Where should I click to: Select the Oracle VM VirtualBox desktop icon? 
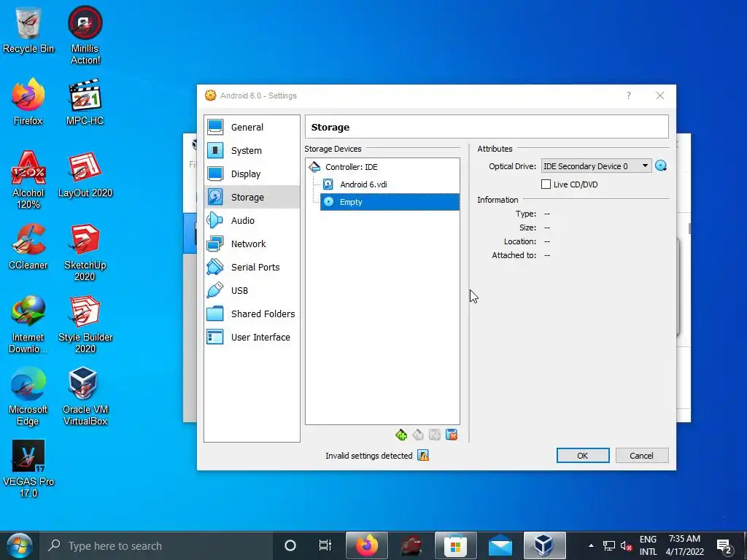[85, 397]
